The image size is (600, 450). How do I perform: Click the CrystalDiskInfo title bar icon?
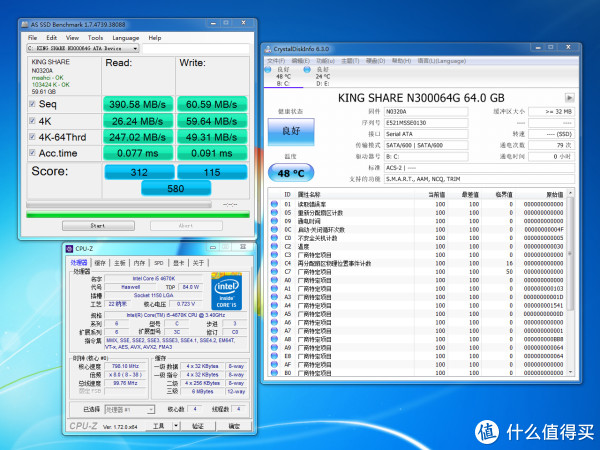click(x=268, y=49)
